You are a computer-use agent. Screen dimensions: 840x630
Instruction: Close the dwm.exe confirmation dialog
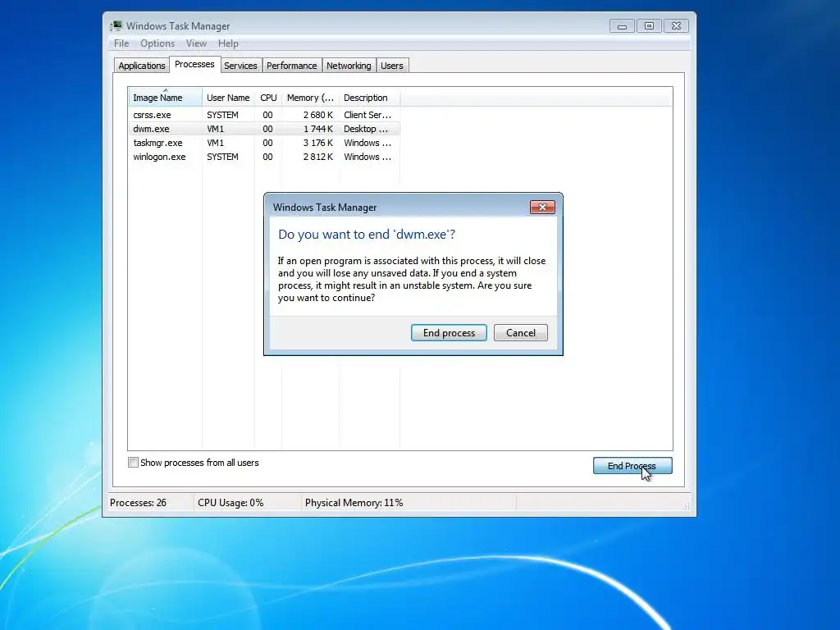542,208
